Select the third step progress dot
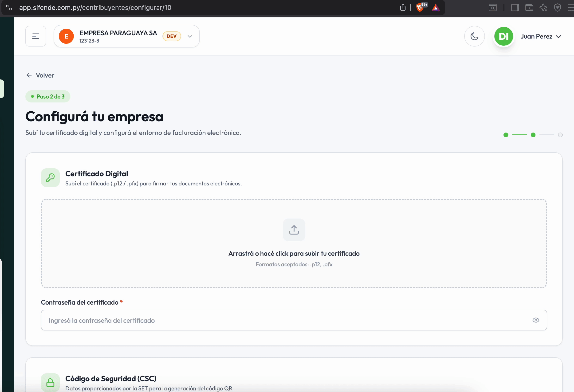Image resolution: width=574 pixels, height=392 pixels. tap(560, 135)
